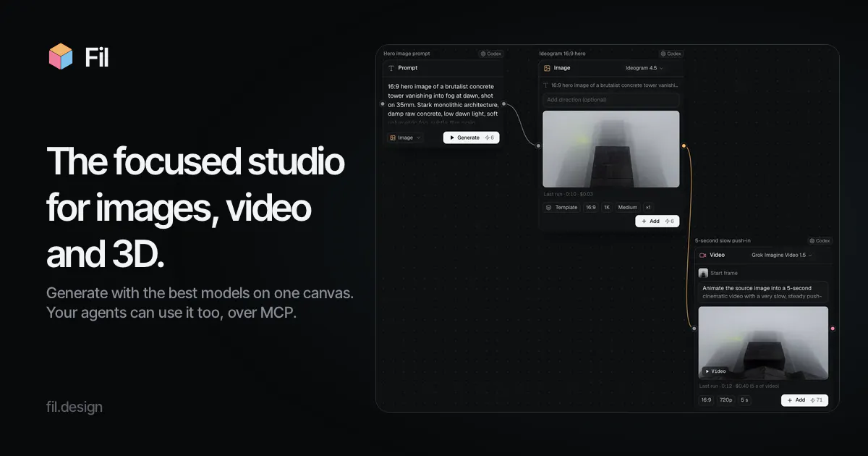Click the Codex badge above the Video node
Screen dimensions: 868x456
coord(820,241)
